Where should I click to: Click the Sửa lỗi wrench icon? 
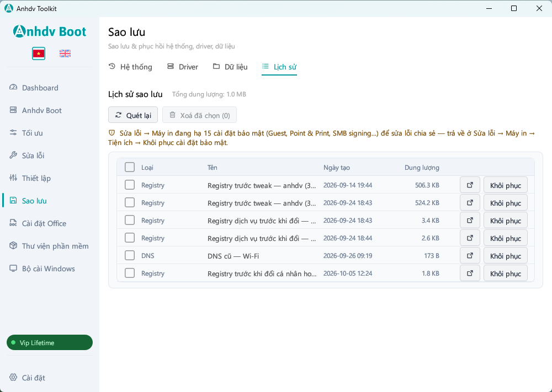[x=13, y=155]
